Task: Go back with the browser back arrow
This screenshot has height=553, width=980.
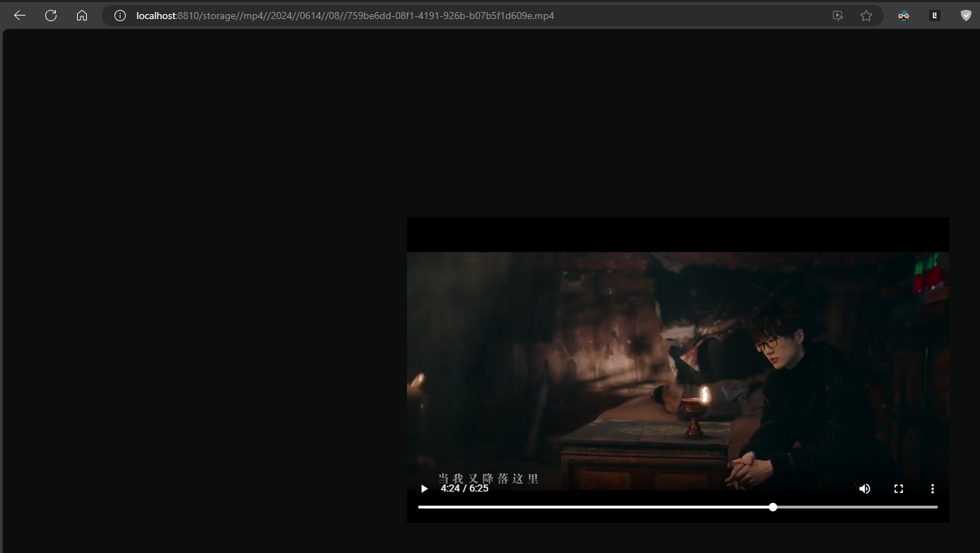Action: [20, 16]
